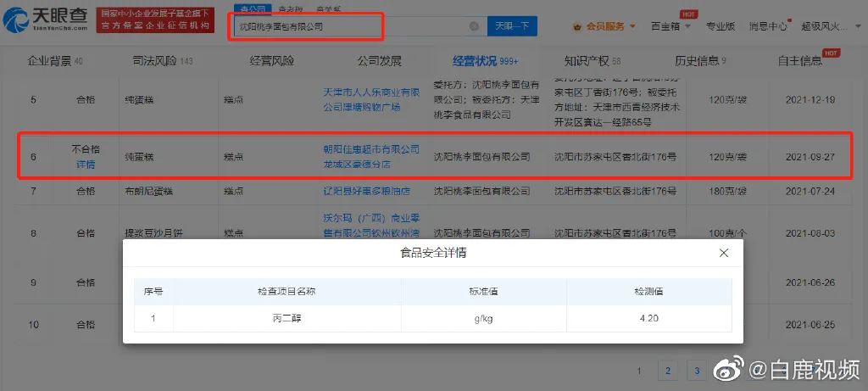Switch to the 查老板 search tab
868x391 pixels.
[292, 9]
